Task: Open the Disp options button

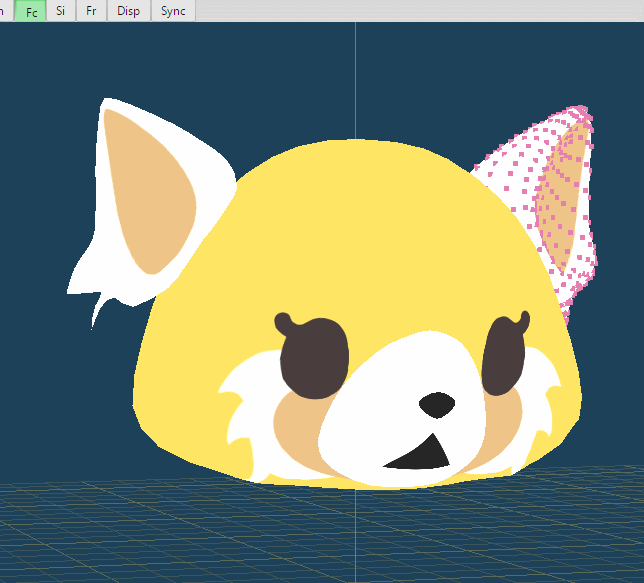Action: pos(129,11)
